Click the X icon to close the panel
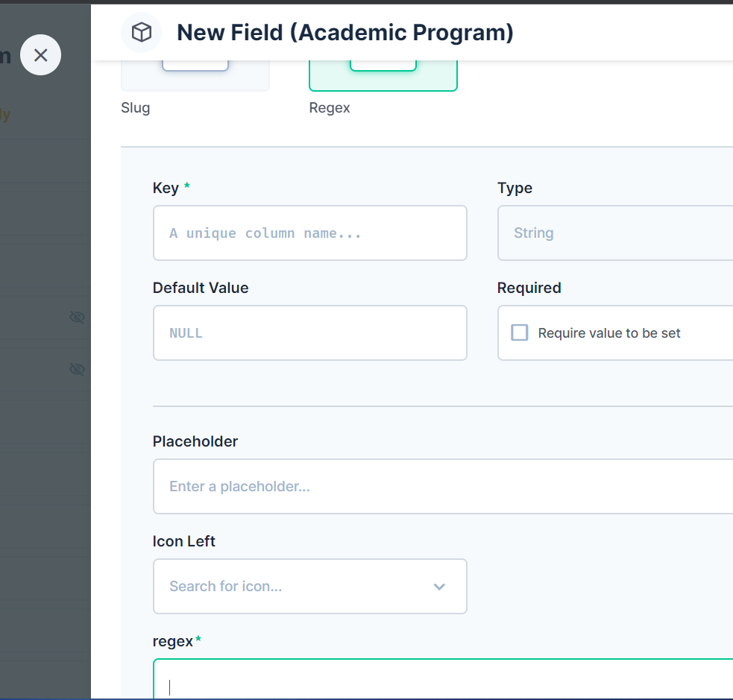733x700 pixels. 40,54
